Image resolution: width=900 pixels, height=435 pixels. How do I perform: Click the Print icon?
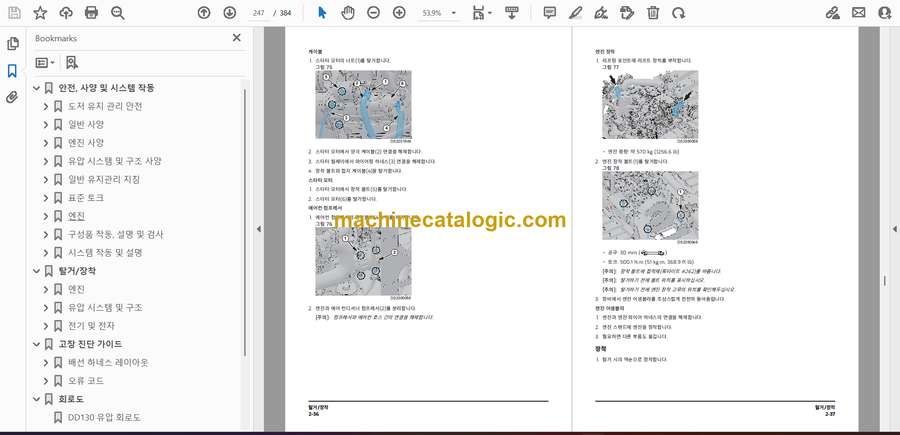92,13
